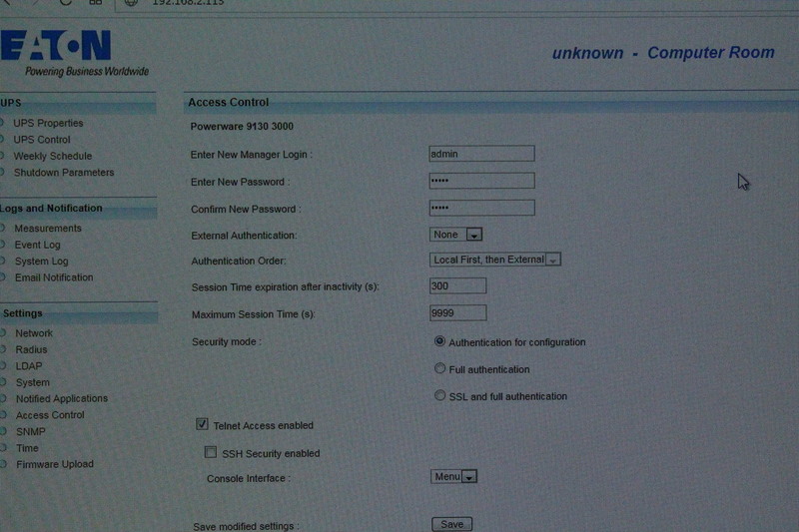The image size is (799, 532).
Task: Open Network settings
Action: pyautogui.click(x=34, y=333)
